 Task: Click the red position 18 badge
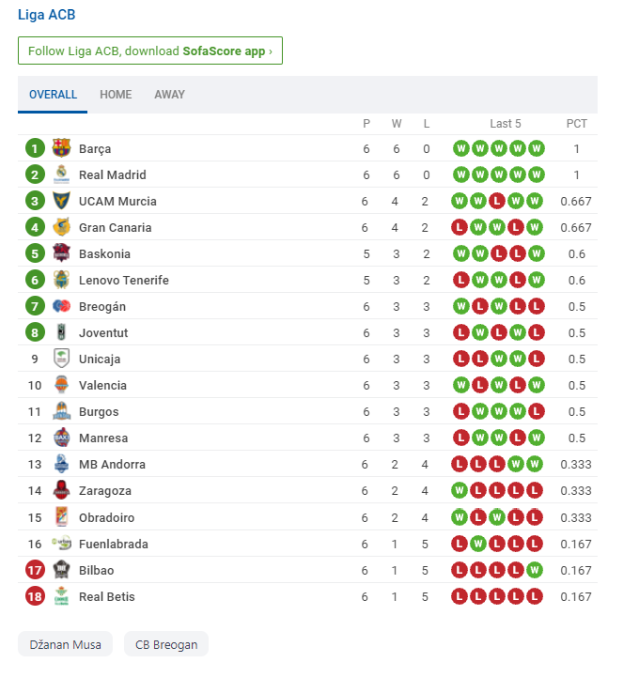point(35,596)
